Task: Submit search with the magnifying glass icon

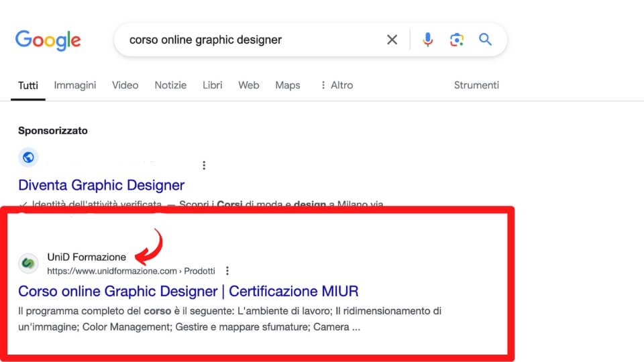Action: (x=486, y=40)
